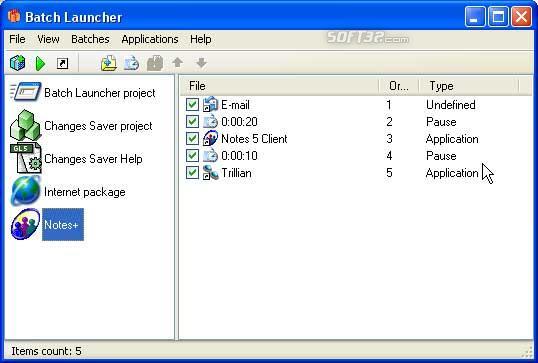This screenshot has height=363, width=538.
Task: Maximize the Batch Launcher window
Action: click(x=498, y=16)
